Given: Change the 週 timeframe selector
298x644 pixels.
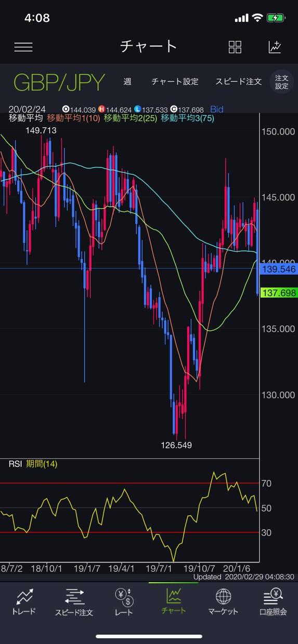Looking at the screenshot, I should coord(127,82).
